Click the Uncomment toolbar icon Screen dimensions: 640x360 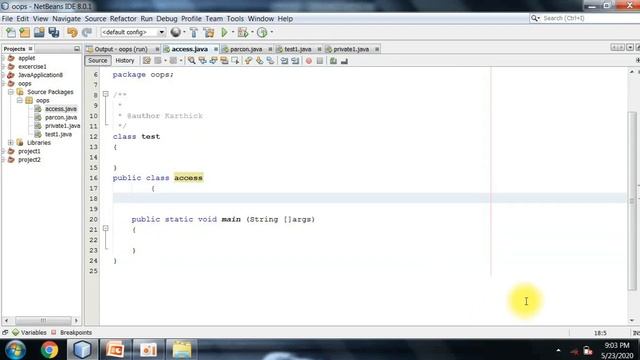[x=344, y=61]
